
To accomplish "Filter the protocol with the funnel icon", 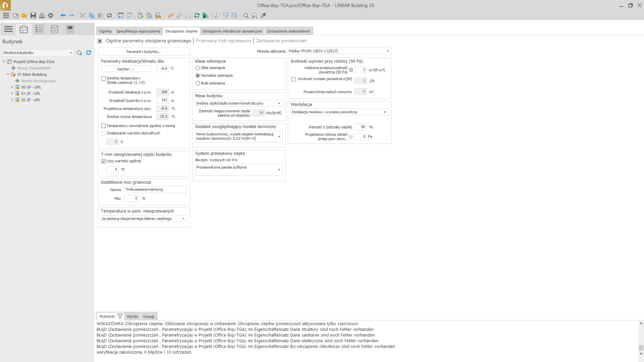I will [120, 316].
